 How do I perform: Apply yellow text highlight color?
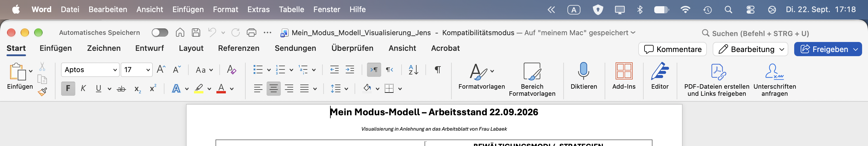tap(199, 89)
